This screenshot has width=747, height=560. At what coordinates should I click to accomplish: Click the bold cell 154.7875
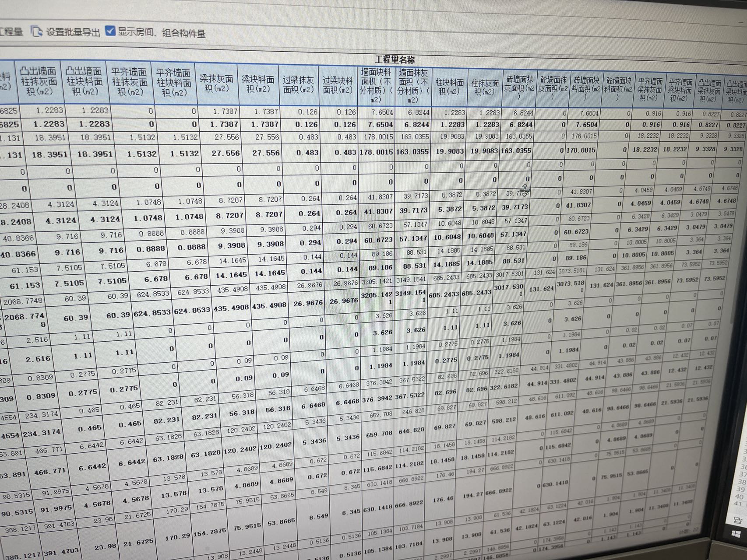click(x=211, y=532)
